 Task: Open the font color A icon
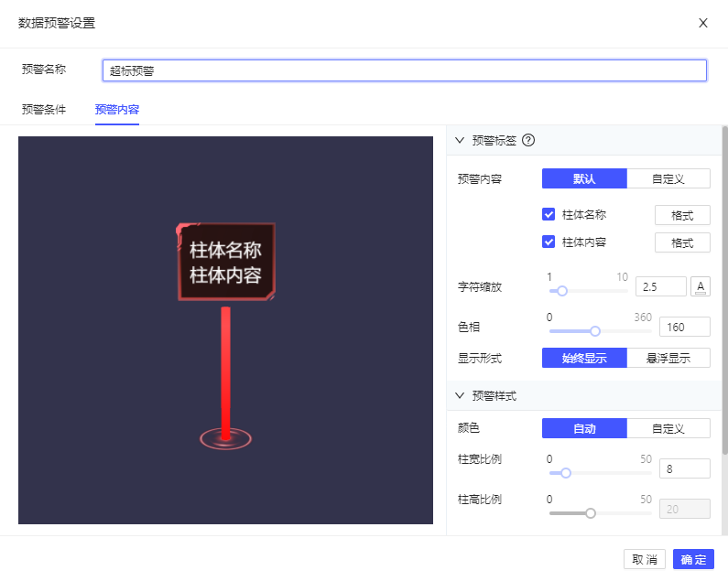click(x=701, y=286)
